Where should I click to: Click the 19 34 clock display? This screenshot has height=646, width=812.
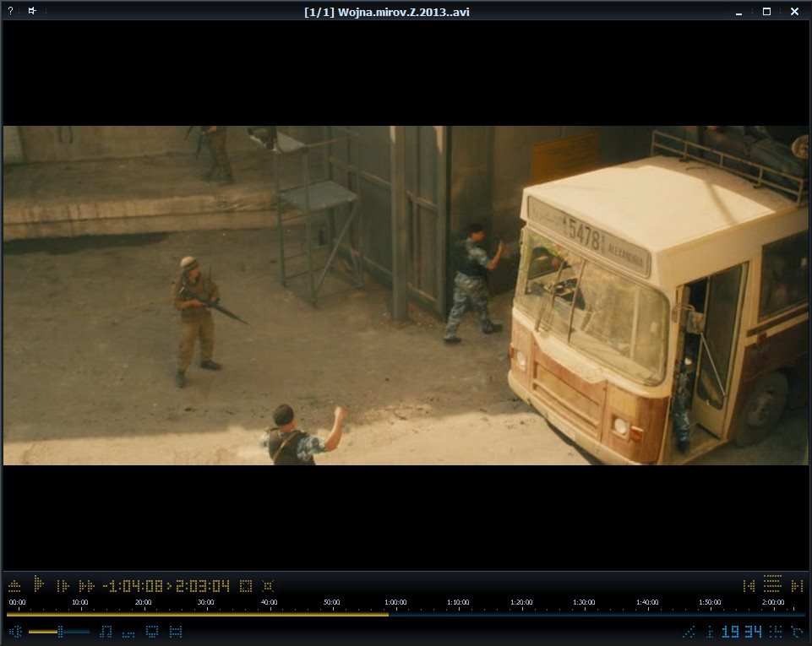click(742, 632)
